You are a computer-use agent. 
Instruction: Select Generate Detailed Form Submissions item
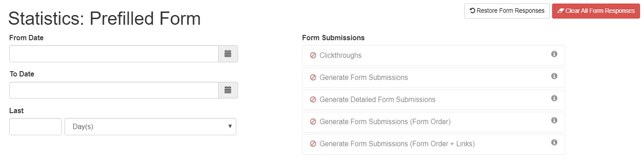(434, 99)
